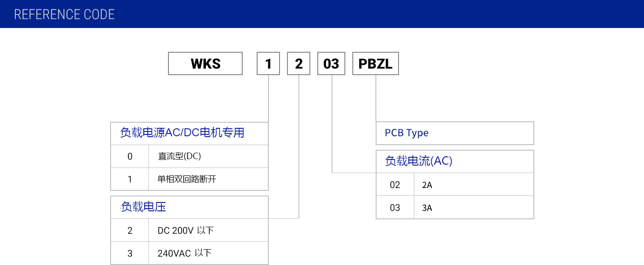Select the 03 code box at top
The height and width of the screenshot is (265, 644).
tap(331, 63)
